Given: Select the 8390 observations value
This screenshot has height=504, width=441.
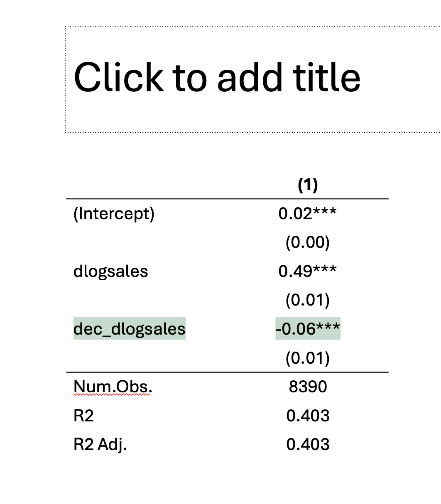Looking at the screenshot, I should coord(308,387).
